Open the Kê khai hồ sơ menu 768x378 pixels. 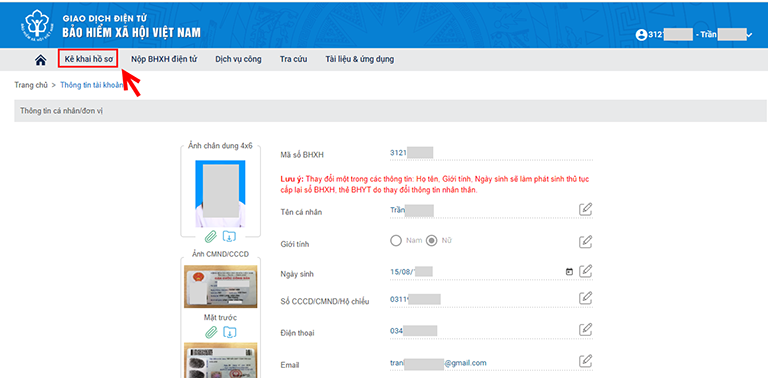(x=89, y=60)
